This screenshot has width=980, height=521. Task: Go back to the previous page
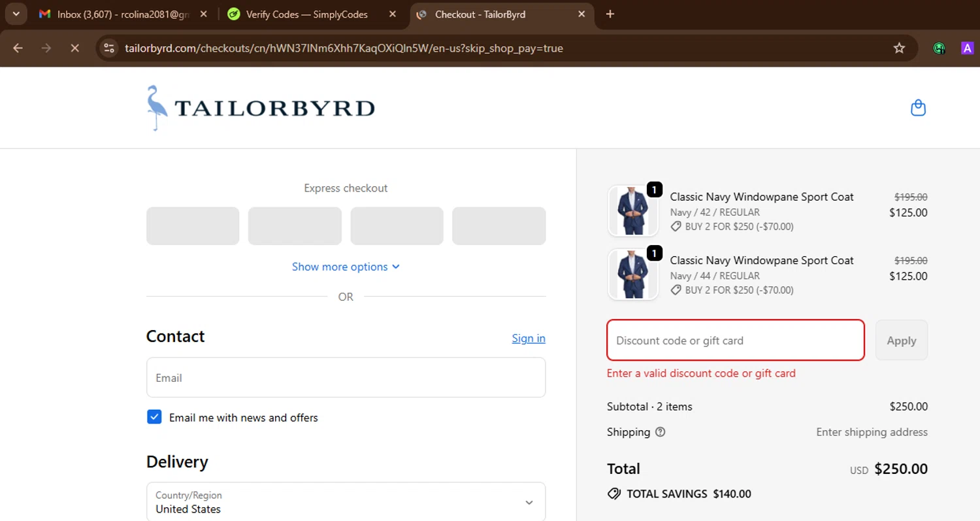[x=18, y=48]
